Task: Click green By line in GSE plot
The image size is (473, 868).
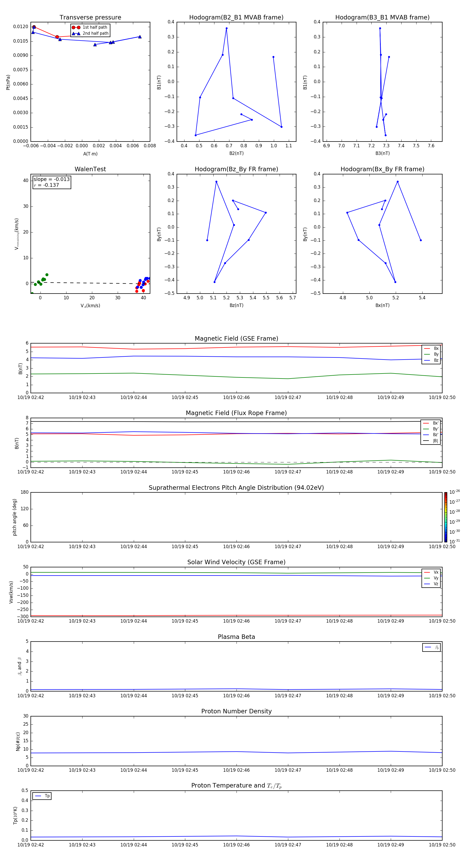Action: point(236,377)
